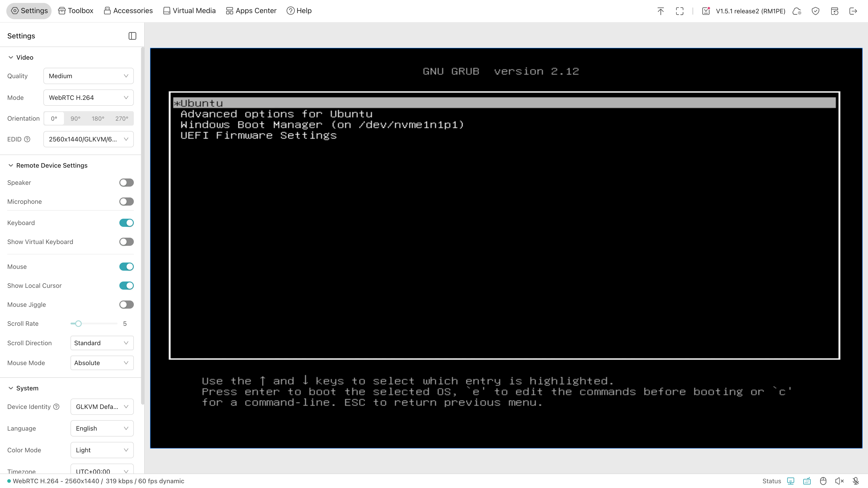Image resolution: width=868 pixels, height=488 pixels.
Task: Collapse the Remote Device Settings section
Action: point(11,165)
